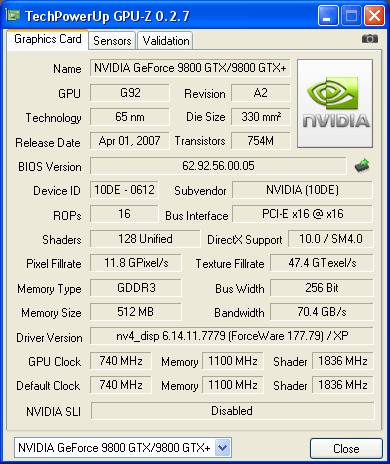390x464 pixels.
Task: Click the Name field showing GeForce 9800 GTX
Action: [190, 68]
